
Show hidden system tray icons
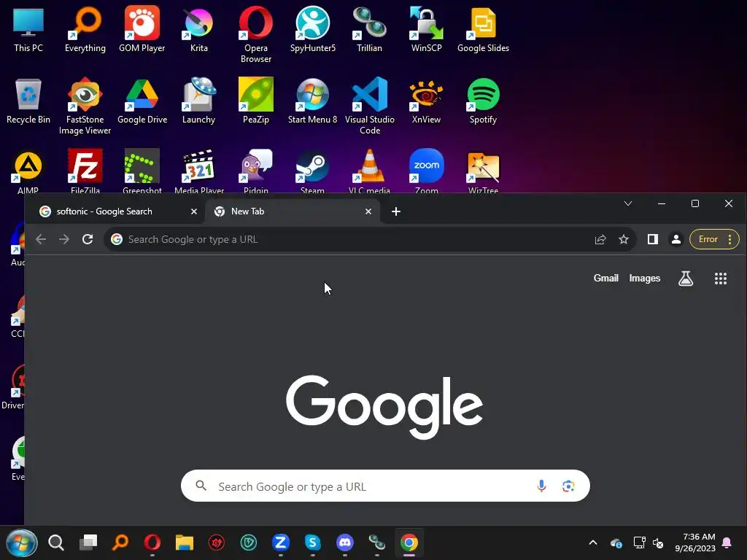tap(593, 542)
